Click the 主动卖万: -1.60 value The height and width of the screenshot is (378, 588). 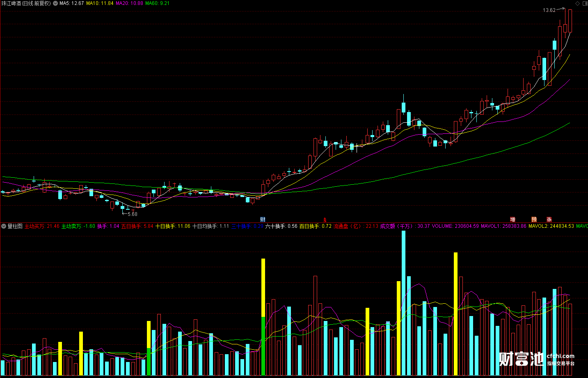(x=78, y=226)
